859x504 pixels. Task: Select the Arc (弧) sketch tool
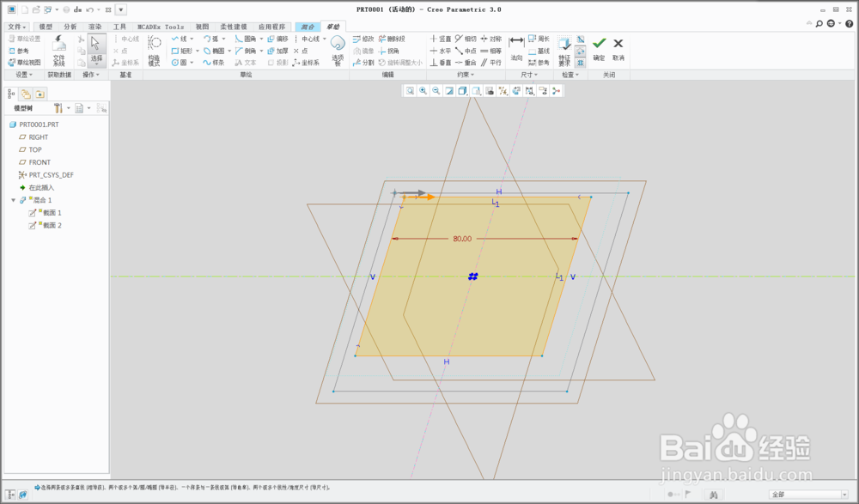click(x=211, y=39)
